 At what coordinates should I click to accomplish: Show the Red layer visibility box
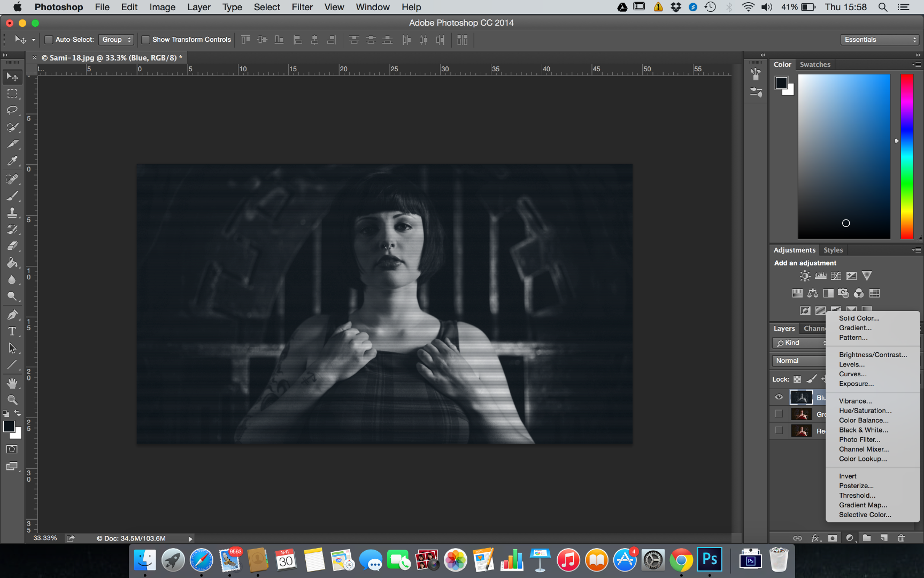[x=779, y=430]
